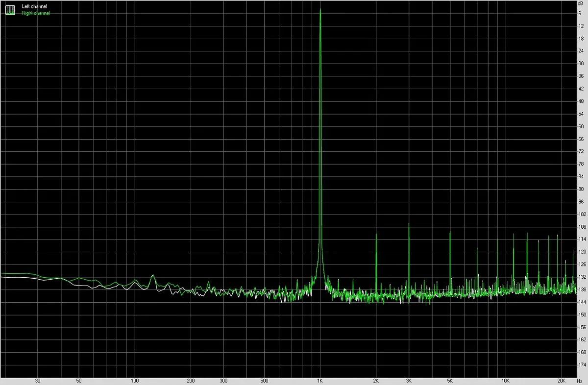This screenshot has width=588, height=385.
Task: Select the green Right channel legend label
Action: (36, 13)
